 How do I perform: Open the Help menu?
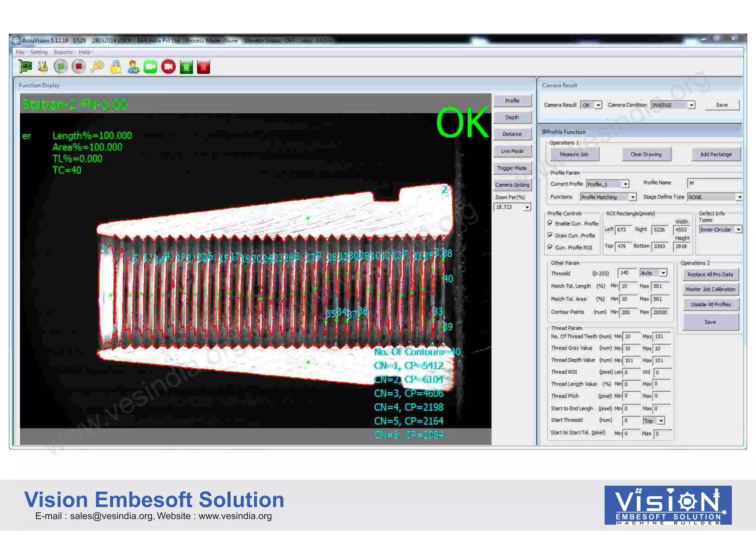85,52
